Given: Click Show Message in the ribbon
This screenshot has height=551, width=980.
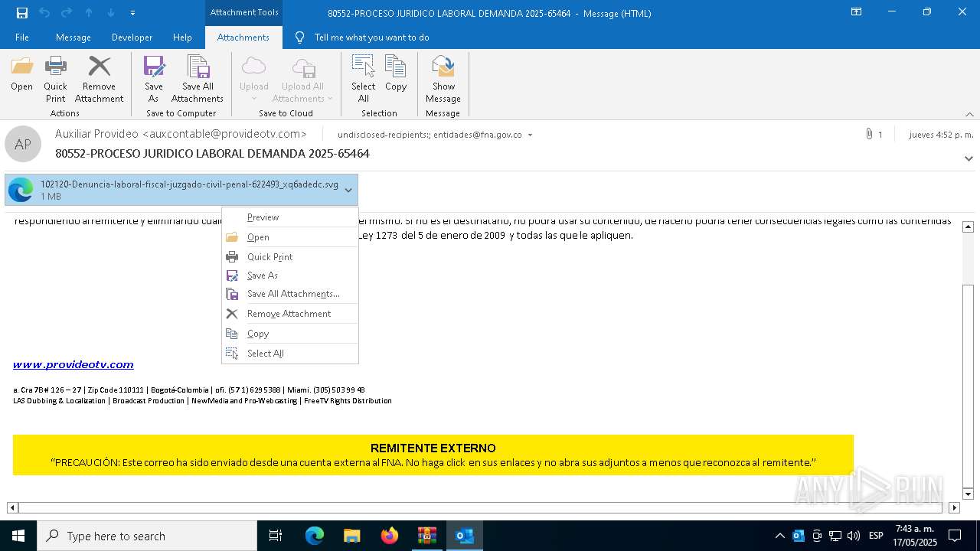Looking at the screenshot, I should pyautogui.click(x=443, y=79).
